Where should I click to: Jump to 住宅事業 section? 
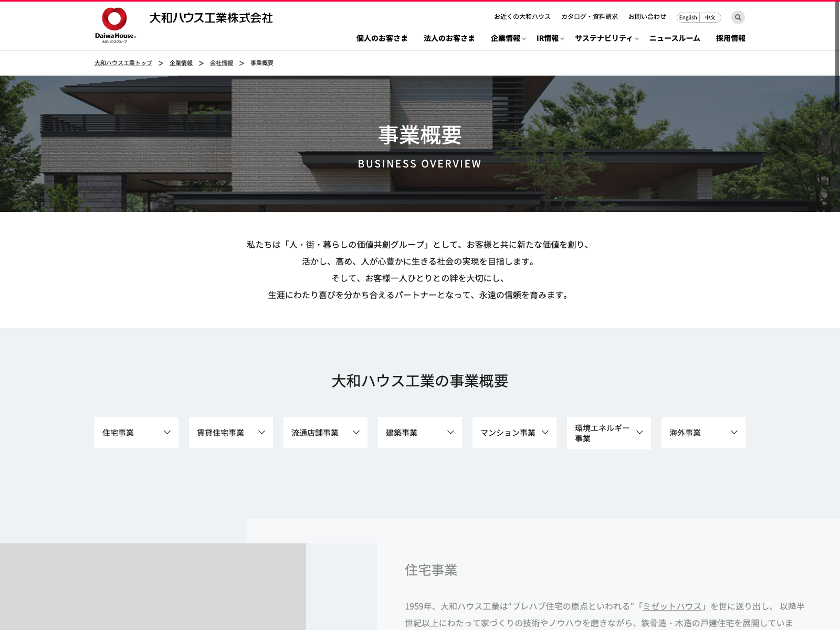coord(136,433)
